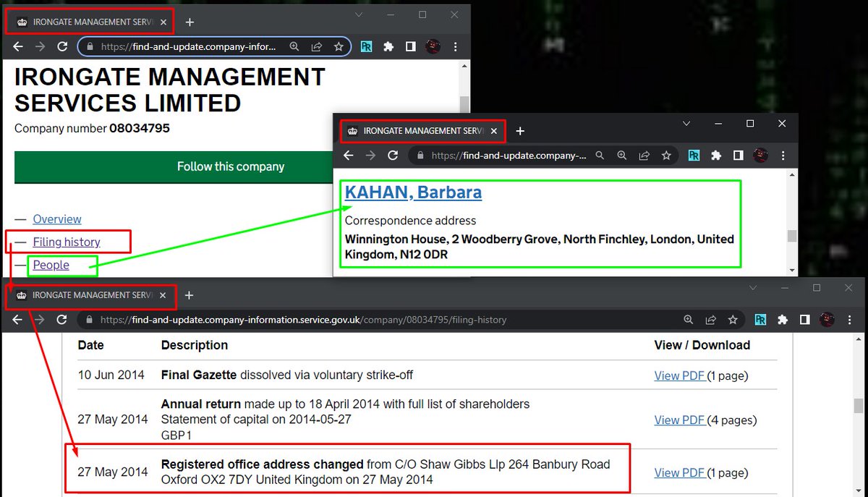
Task: Click 'GBP1' statement of capital text
Action: point(175,436)
